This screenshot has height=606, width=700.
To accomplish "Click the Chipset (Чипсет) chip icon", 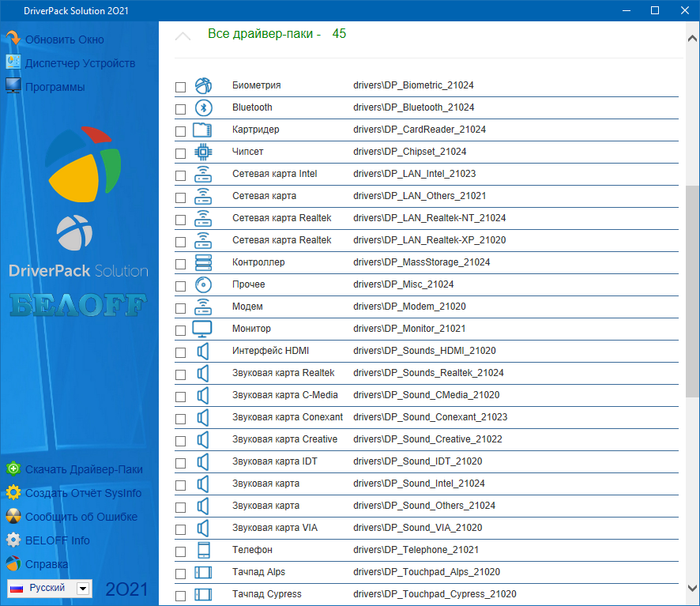I will [x=203, y=152].
